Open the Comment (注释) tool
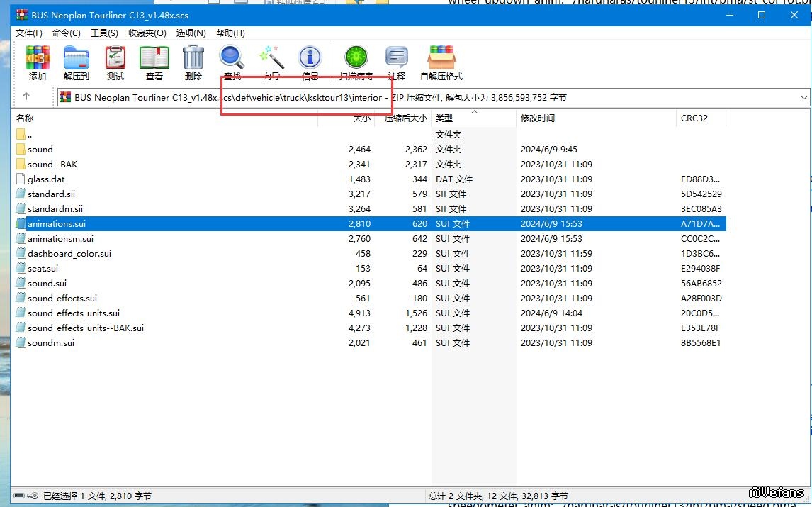The width and height of the screenshot is (812, 507). pyautogui.click(x=396, y=62)
